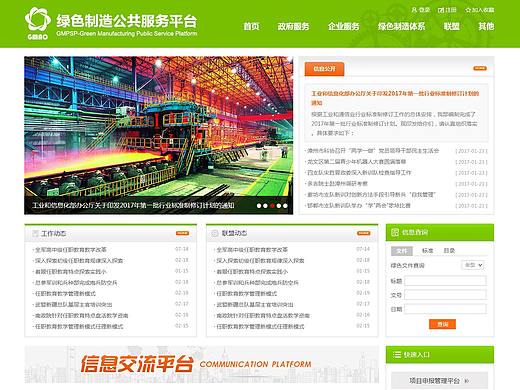Click the 快速入口 list icon
520x390 pixels.
click(x=396, y=355)
